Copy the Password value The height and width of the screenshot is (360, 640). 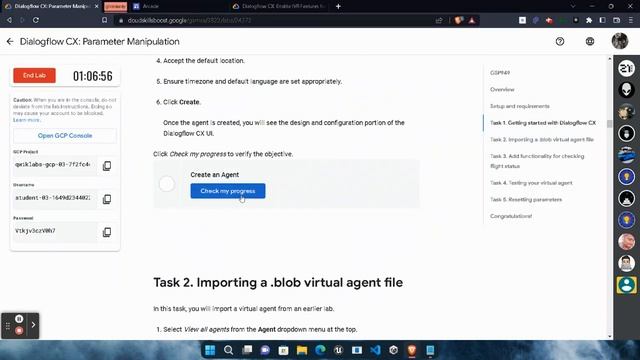[x=107, y=232]
